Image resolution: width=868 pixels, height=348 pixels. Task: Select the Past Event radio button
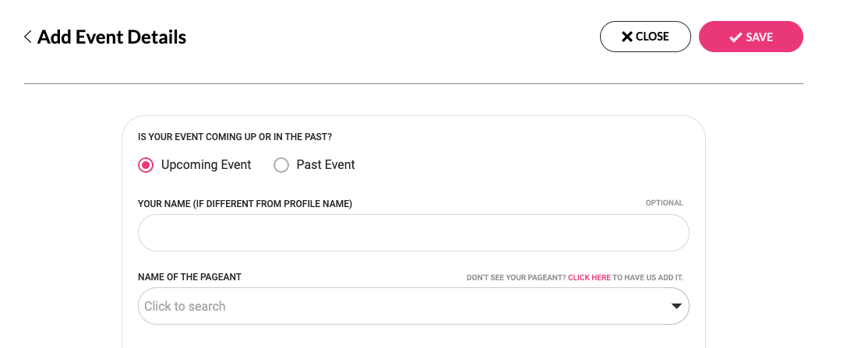281,165
